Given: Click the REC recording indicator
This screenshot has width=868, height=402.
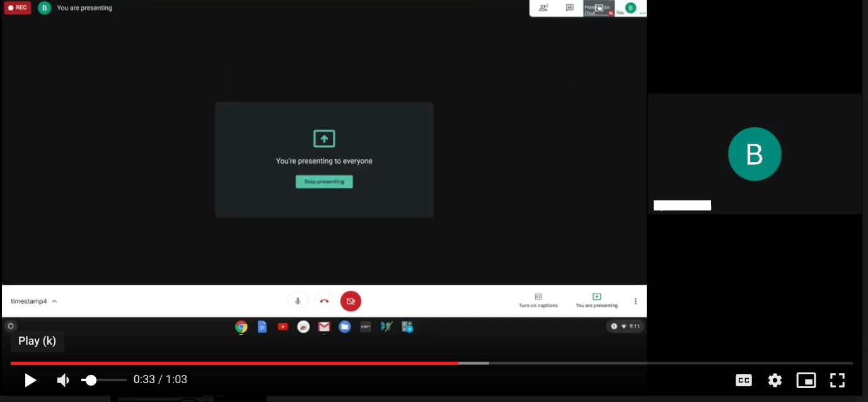Looking at the screenshot, I should 17,8.
